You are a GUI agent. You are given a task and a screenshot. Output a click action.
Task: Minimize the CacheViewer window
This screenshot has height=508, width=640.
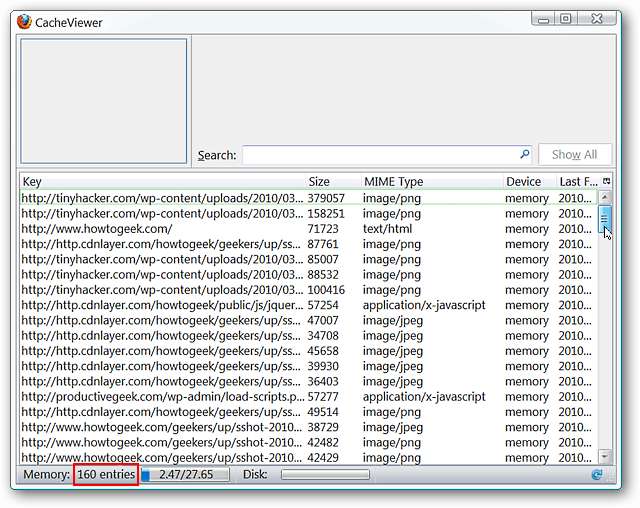click(543, 19)
